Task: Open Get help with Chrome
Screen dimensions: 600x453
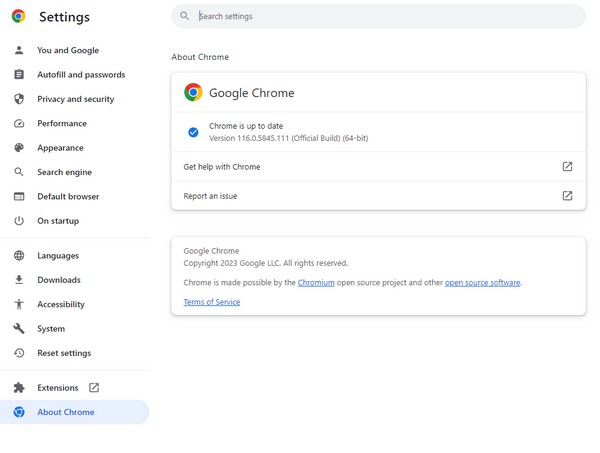Action: [378, 166]
